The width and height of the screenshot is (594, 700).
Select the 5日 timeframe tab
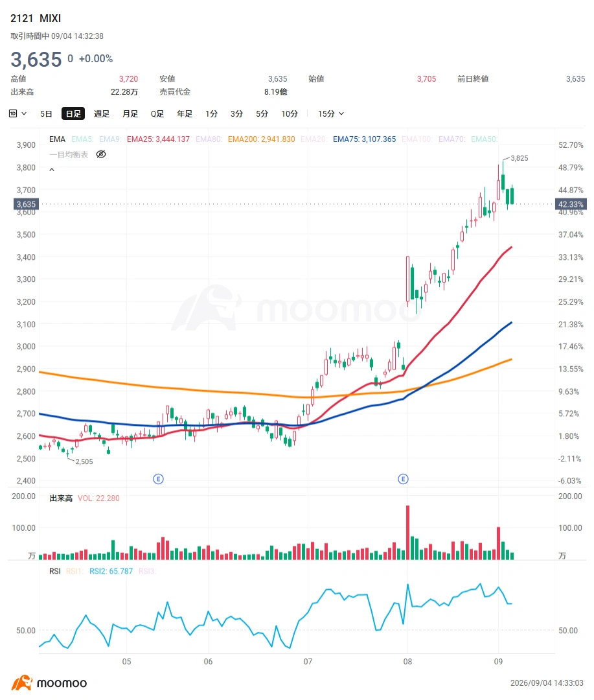point(46,114)
